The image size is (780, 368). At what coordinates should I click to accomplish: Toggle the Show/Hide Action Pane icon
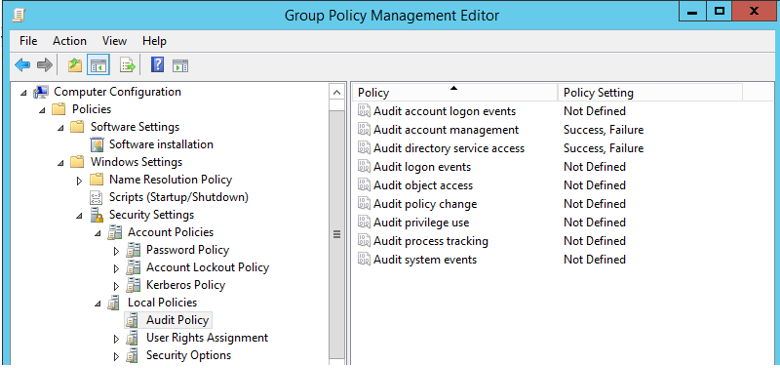[x=180, y=65]
